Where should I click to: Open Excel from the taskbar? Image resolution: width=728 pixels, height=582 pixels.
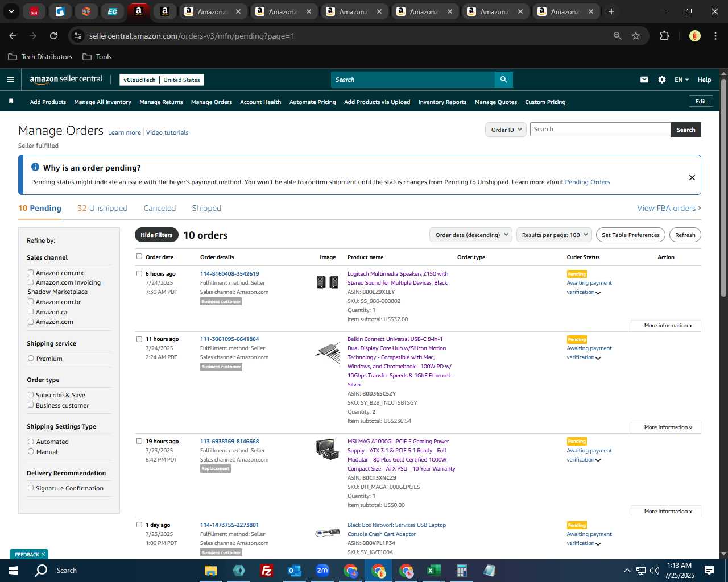[x=434, y=571]
